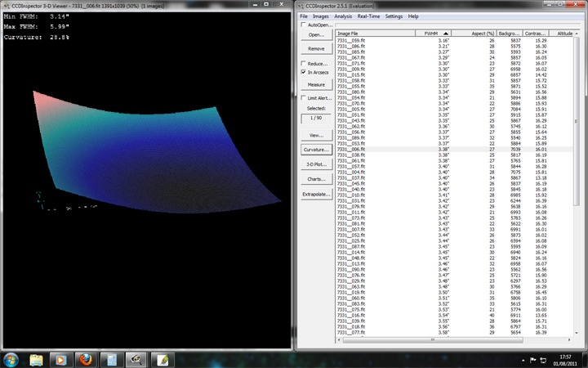Select row 7331__011.fit in the list

pos(454,212)
